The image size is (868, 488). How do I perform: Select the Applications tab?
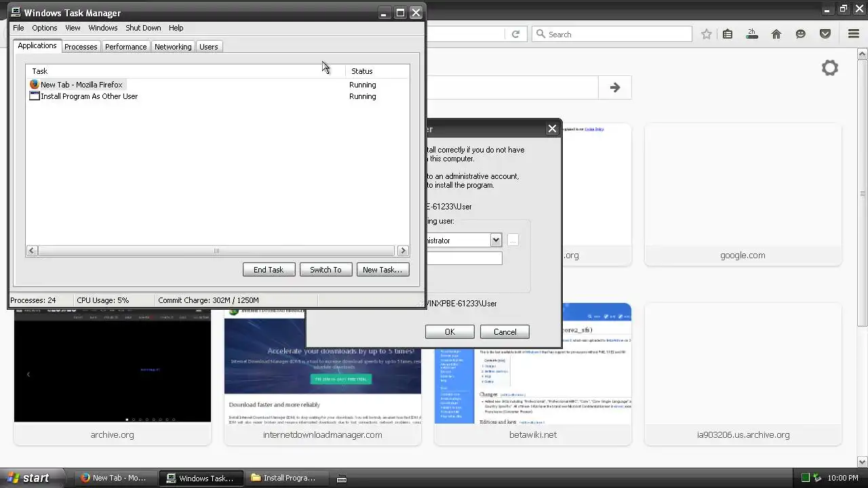click(37, 45)
